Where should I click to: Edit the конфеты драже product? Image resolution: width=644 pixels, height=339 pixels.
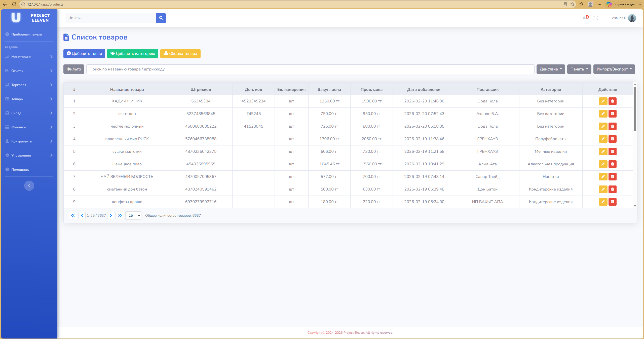point(603,202)
